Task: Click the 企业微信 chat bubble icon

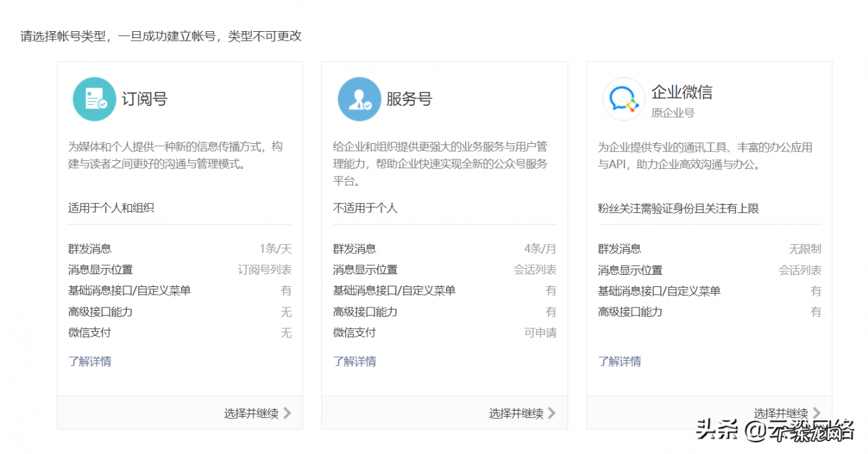Action: (x=623, y=98)
